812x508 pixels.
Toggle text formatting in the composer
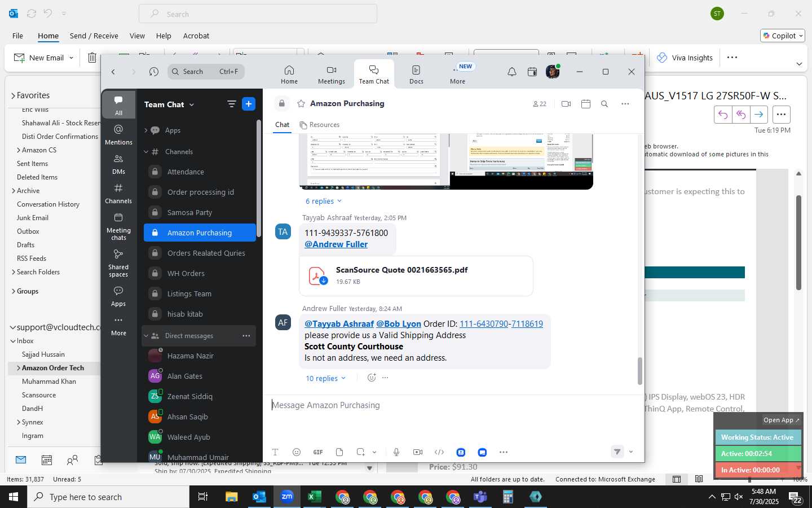click(x=275, y=452)
